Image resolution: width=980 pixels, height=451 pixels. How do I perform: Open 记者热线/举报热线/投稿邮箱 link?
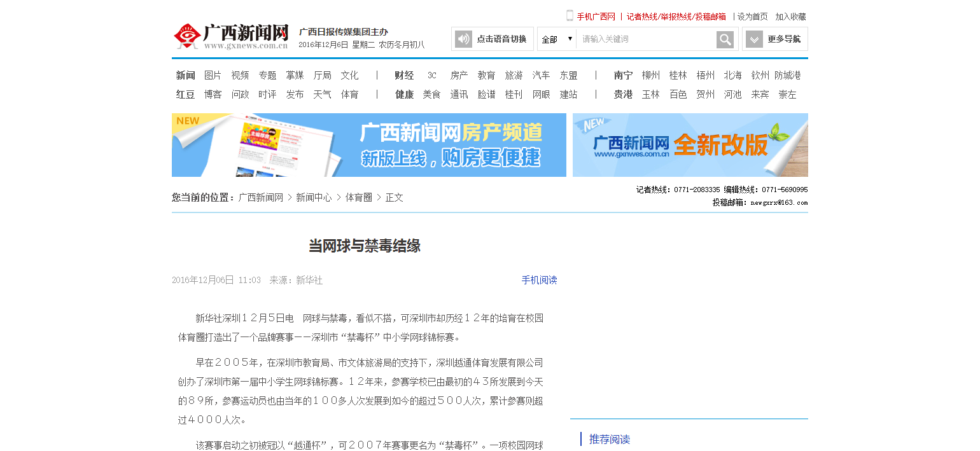(x=676, y=17)
